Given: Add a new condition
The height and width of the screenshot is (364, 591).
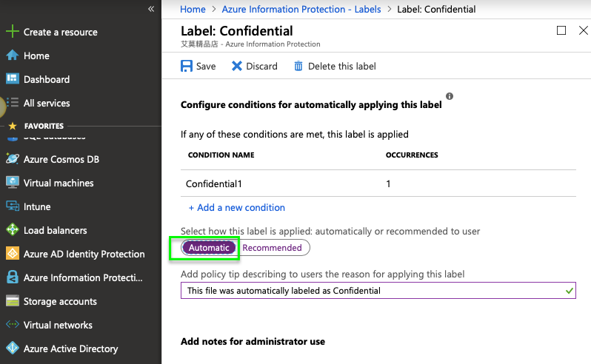Looking at the screenshot, I should [x=236, y=208].
